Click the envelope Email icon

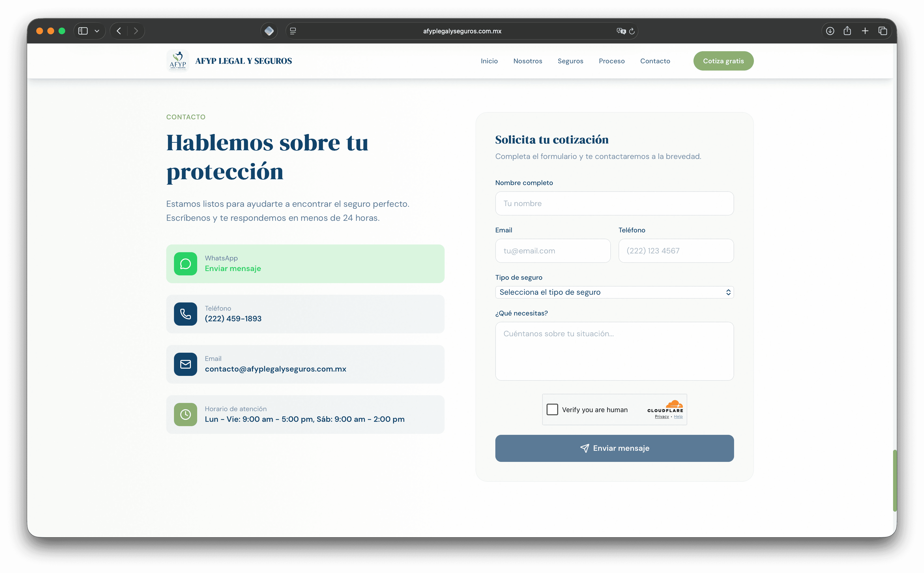185,364
